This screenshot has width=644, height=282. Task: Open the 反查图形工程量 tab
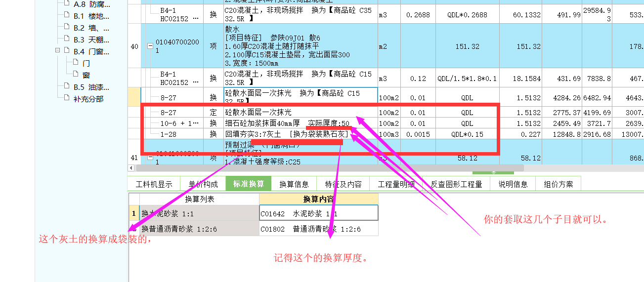coord(456,184)
